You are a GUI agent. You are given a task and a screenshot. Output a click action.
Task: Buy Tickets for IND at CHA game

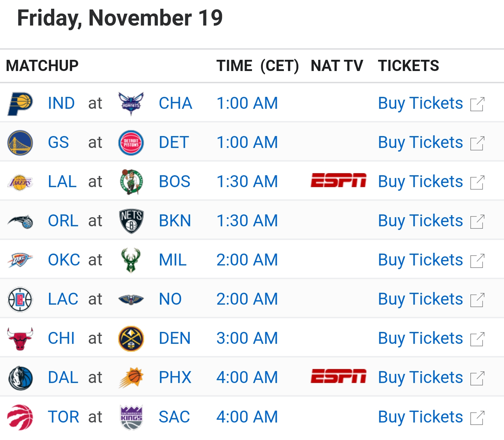[x=420, y=103]
